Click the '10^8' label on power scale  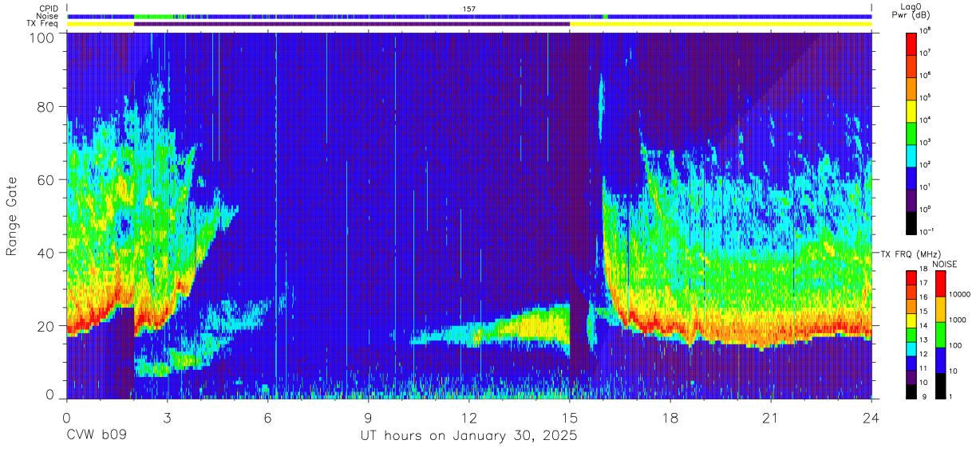pyautogui.click(x=925, y=30)
